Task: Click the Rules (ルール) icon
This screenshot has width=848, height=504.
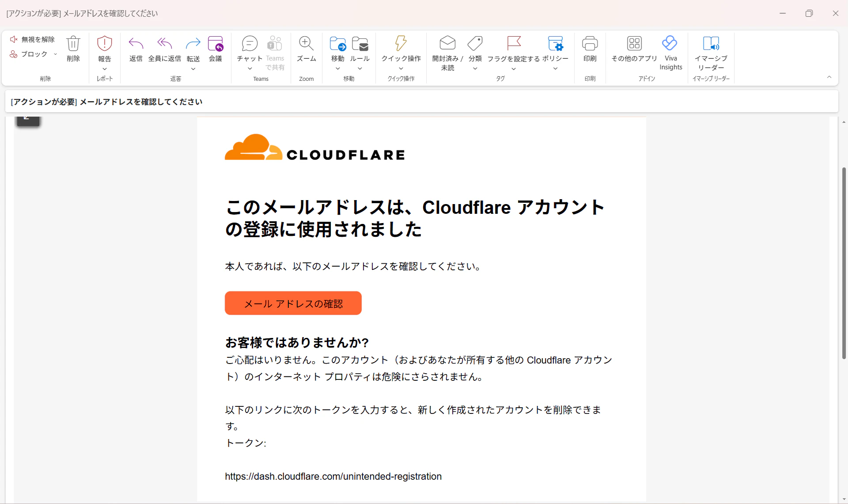Action: click(x=360, y=43)
